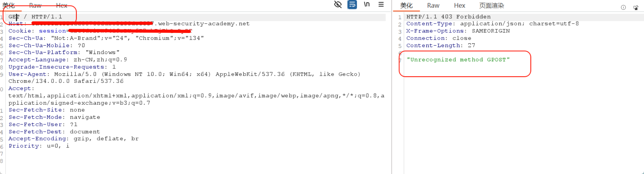This screenshot has width=644, height=174.
Task: Click the Connection header name
Action: pos(425,38)
